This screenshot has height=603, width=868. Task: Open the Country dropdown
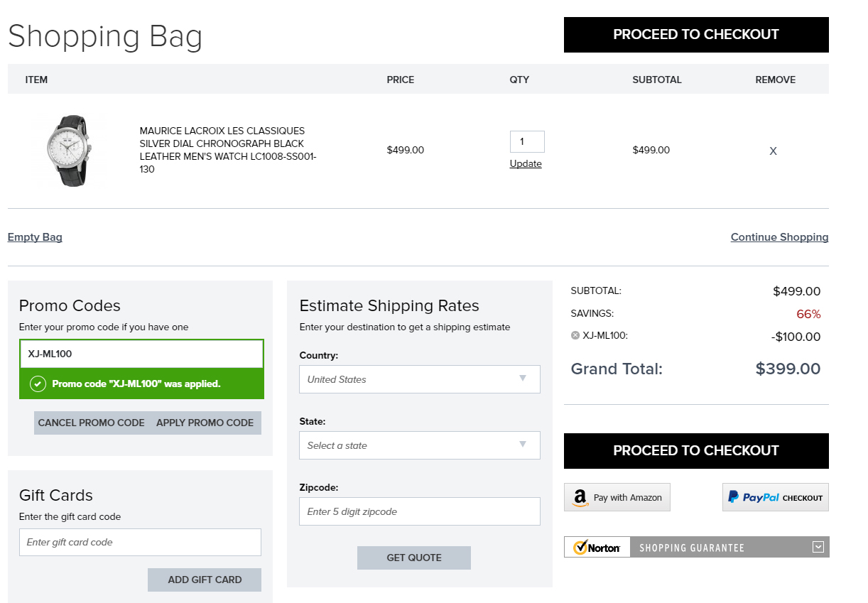coord(419,379)
